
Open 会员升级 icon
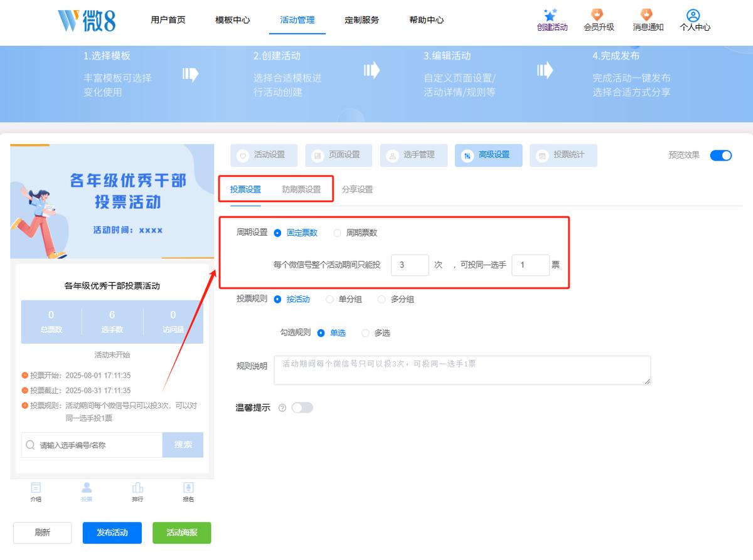click(x=598, y=14)
